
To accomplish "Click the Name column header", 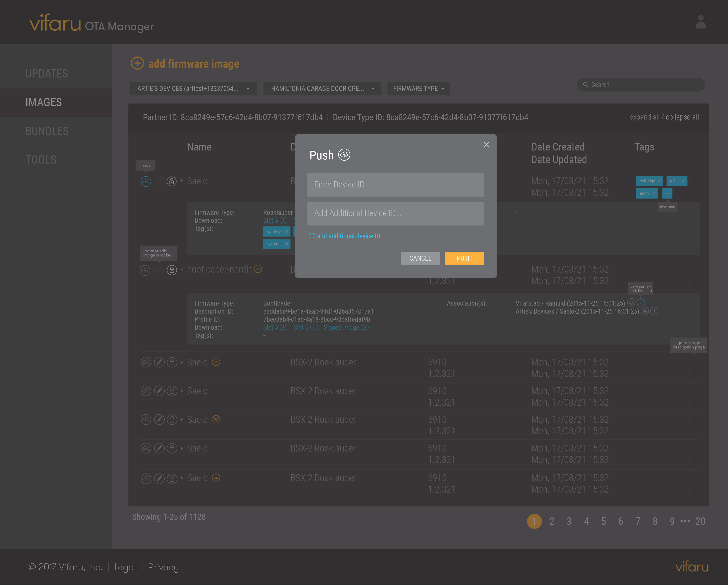I will 199,147.
